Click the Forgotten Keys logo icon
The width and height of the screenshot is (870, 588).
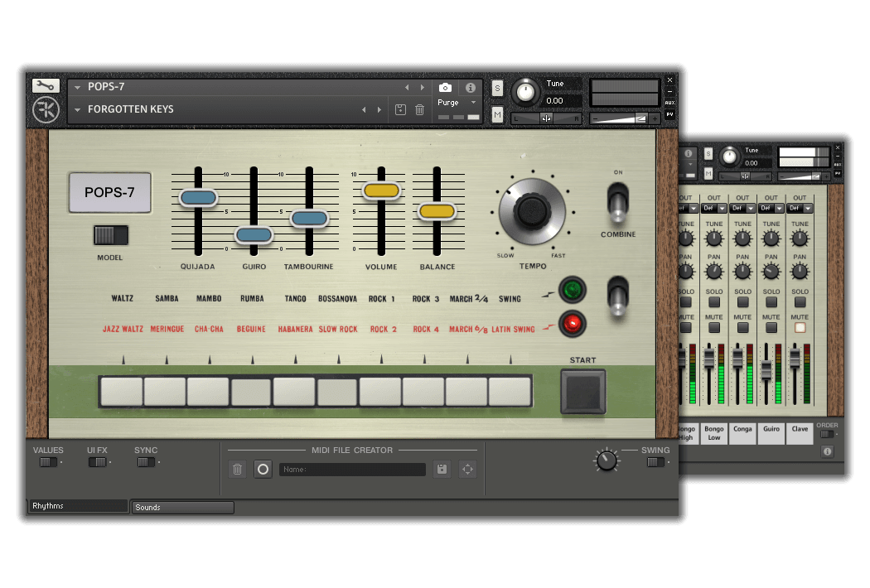pyautogui.click(x=46, y=110)
